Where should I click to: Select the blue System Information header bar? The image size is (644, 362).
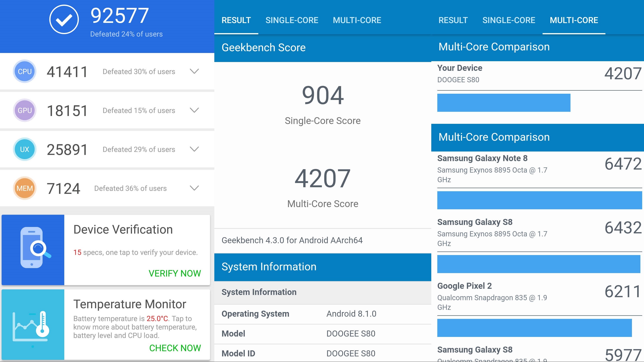pos(323,267)
